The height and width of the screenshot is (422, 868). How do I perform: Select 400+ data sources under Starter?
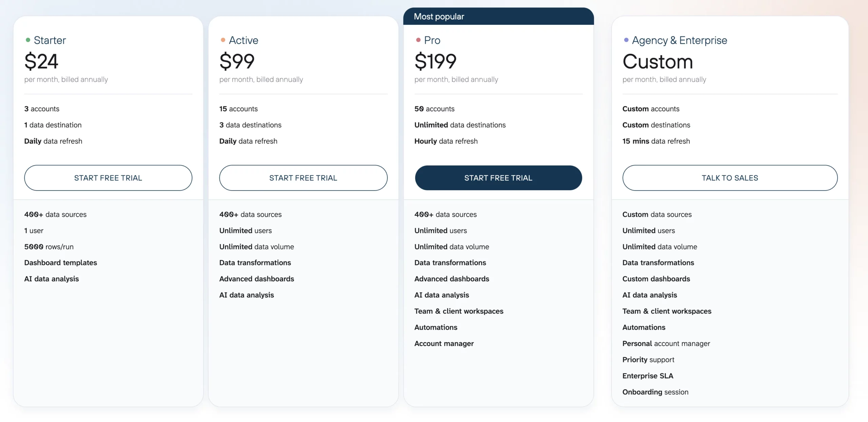point(55,214)
